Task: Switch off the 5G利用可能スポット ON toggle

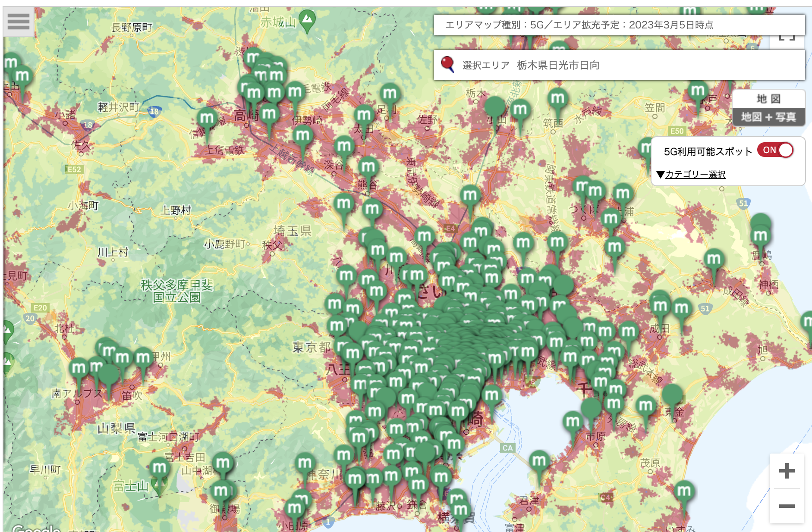Action: (775, 150)
